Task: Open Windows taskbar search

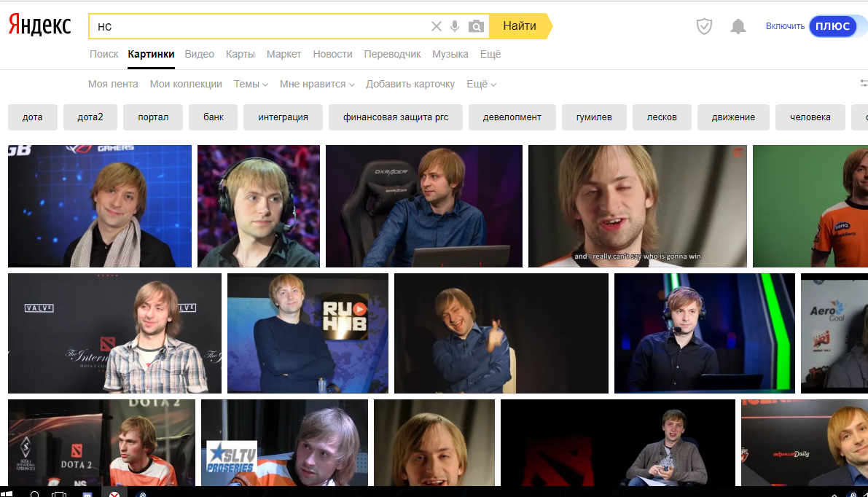Action: 34,493
